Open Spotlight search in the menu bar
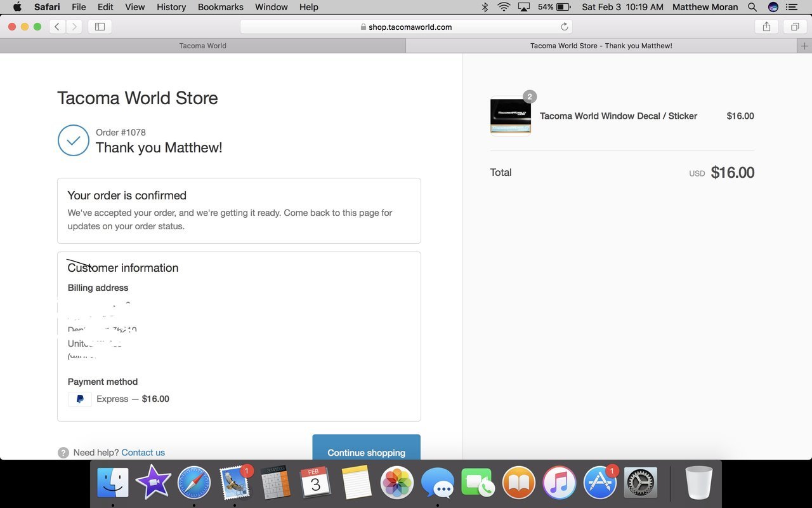812x508 pixels. point(752,7)
